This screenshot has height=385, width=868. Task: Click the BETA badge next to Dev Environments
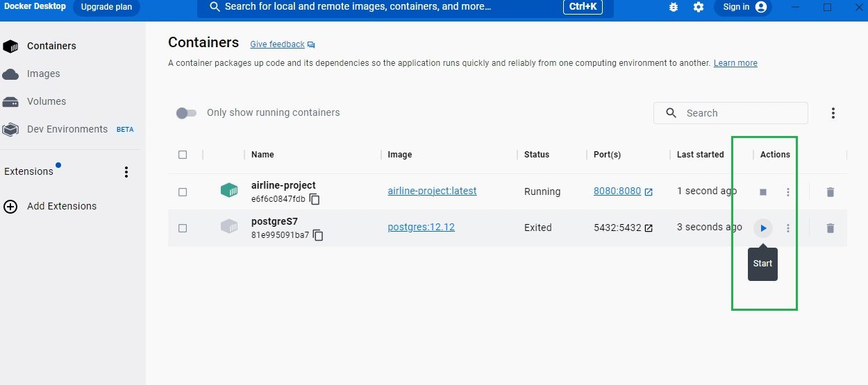coord(125,130)
